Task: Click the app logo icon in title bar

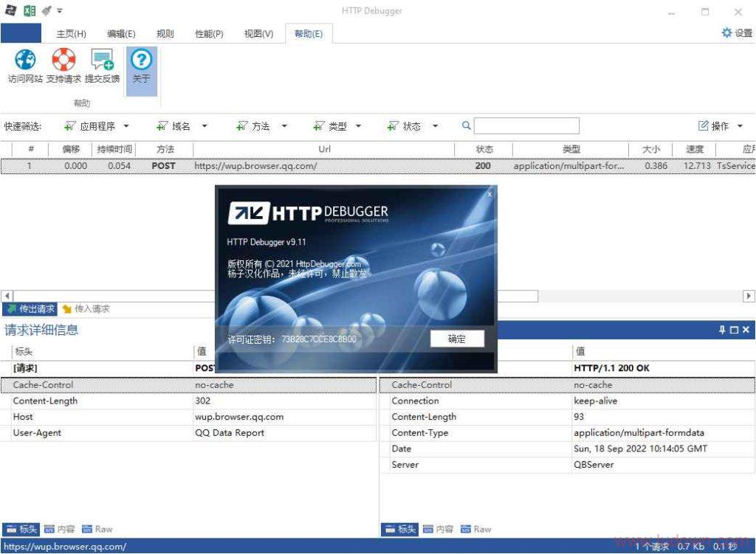Action: [10, 10]
